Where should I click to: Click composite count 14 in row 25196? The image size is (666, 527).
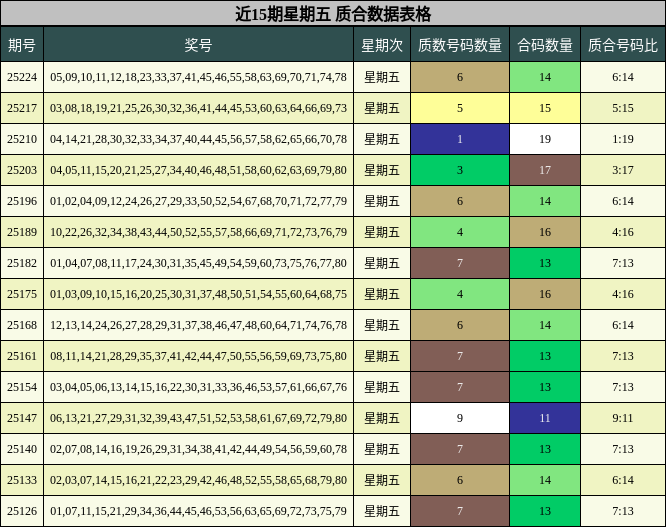tap(545, 201)
